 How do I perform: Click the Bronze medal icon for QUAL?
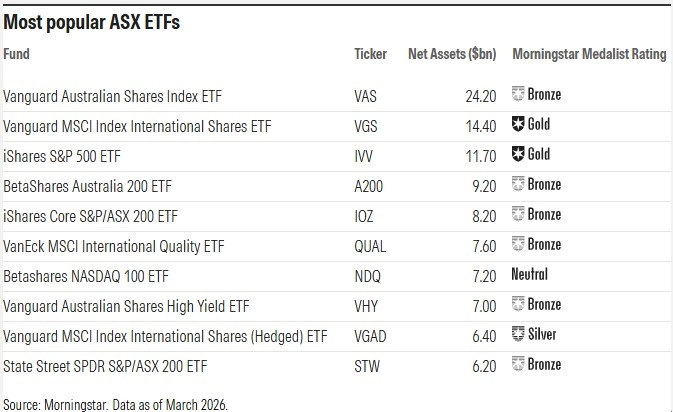click(x=518, y=245)
